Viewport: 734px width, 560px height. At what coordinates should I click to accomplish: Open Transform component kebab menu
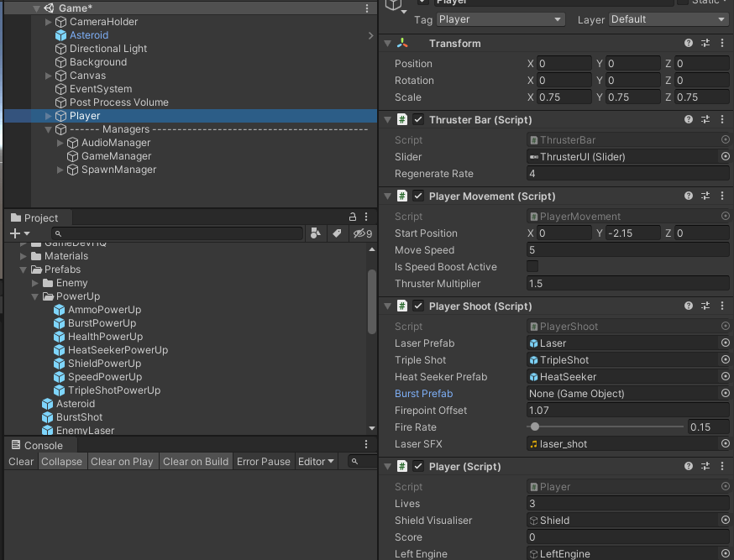pos(722,43)
